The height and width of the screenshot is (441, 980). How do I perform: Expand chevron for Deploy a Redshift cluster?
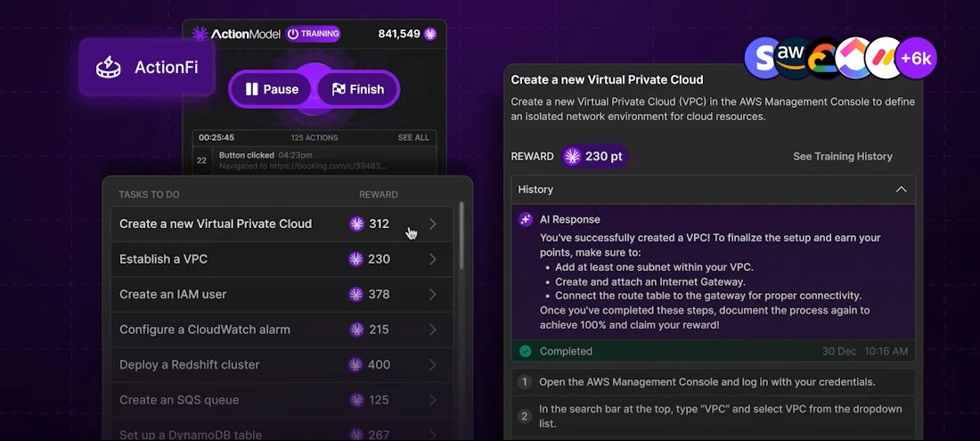pyautogui.click(x=432, y=364)
